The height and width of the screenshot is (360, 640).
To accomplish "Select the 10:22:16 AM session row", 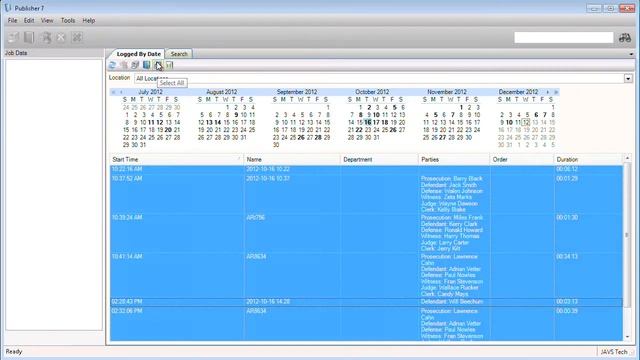I will coord(367,169).
